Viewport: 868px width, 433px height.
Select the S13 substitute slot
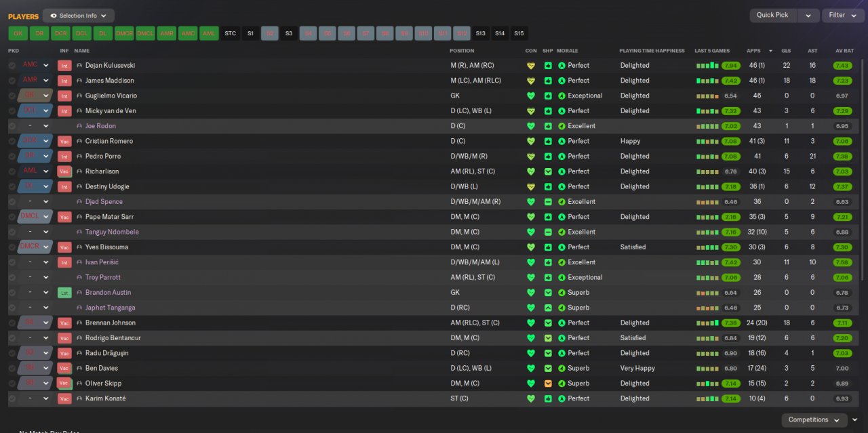tap(481, 33)
